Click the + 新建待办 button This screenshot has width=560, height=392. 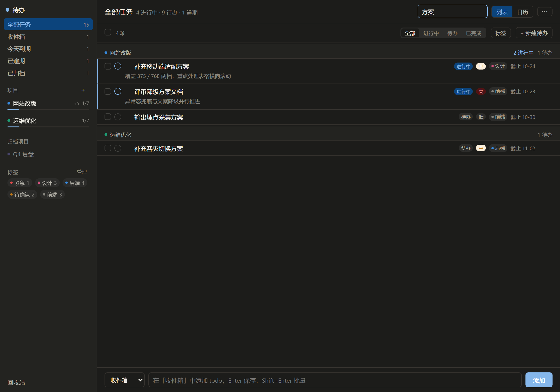pos(534,33)
